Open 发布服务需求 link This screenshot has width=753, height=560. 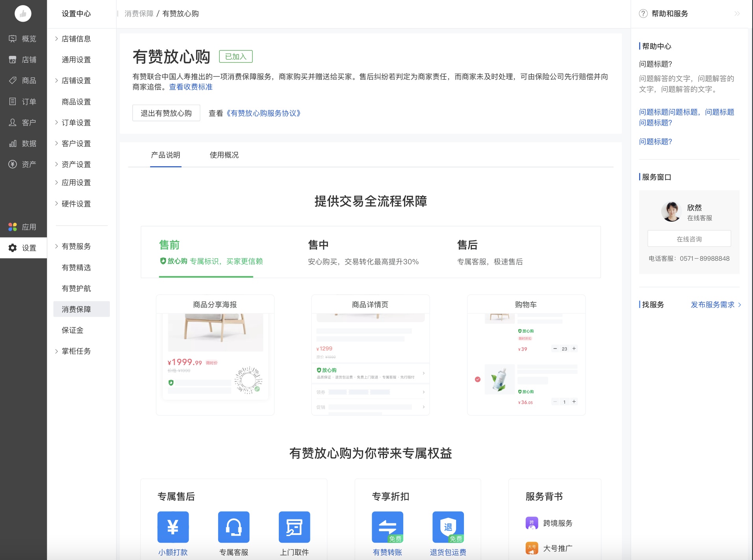tap(716, 304)
